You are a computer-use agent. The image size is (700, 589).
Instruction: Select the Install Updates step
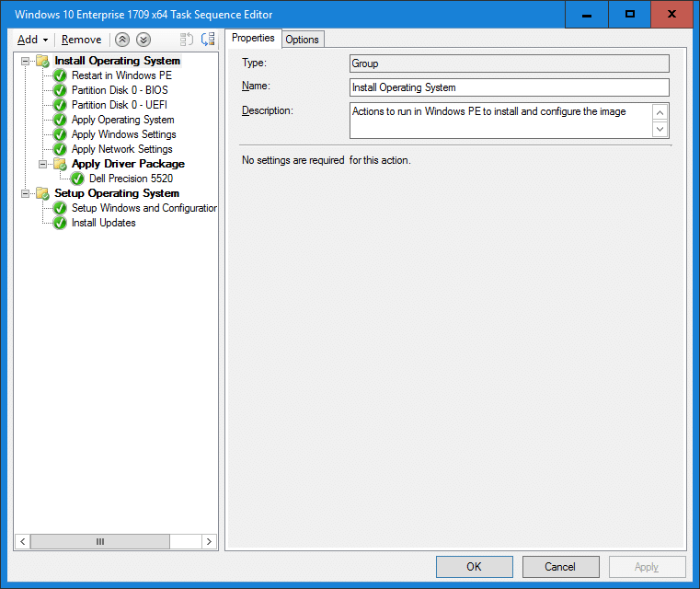click(x=104, y=223)
